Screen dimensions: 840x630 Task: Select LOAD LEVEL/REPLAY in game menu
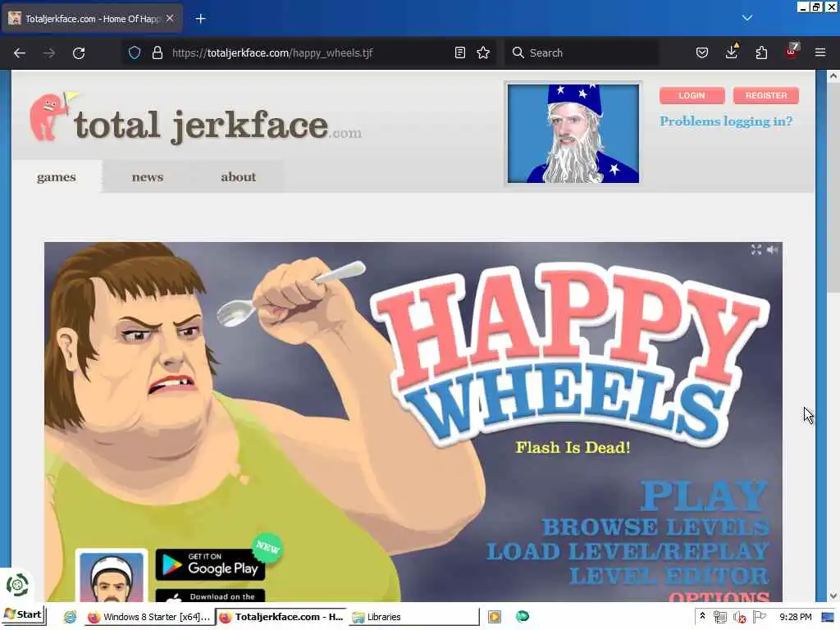pyautogui.click(x=628, y=552)
